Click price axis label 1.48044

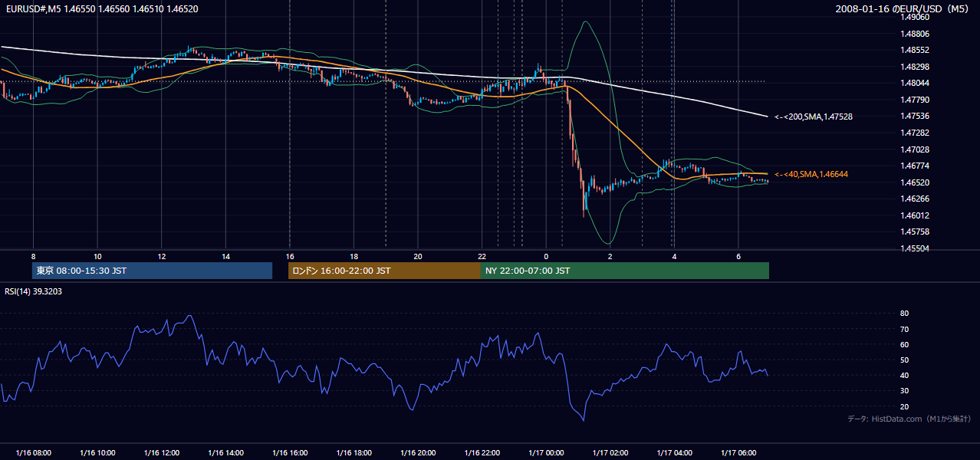coord(915,83)
